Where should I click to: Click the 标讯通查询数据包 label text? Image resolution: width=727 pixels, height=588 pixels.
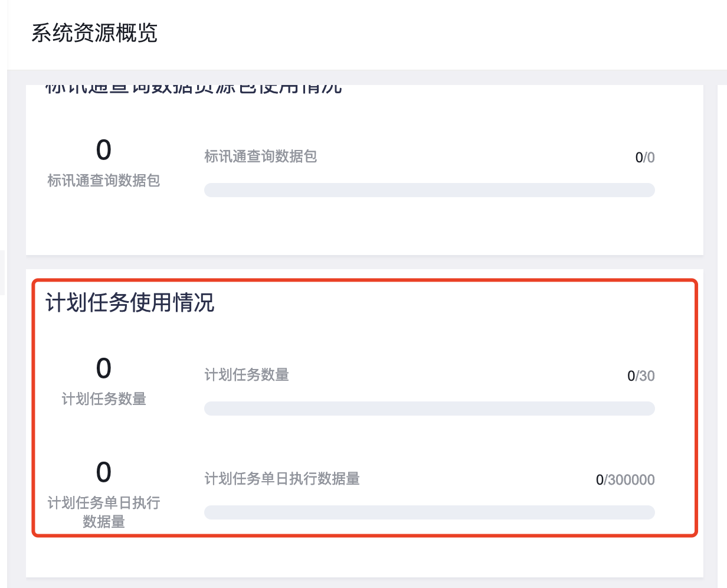[x=260, y=157]
